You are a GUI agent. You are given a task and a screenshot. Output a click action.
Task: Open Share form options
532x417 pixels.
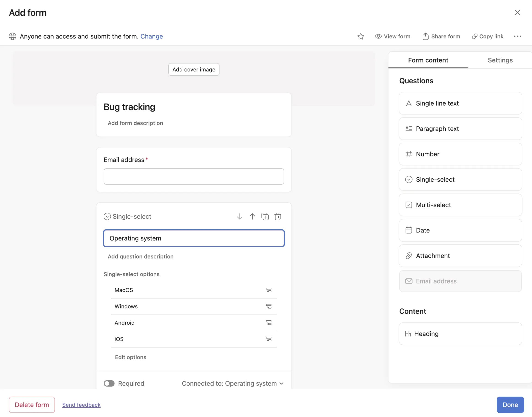coord(441,36)
